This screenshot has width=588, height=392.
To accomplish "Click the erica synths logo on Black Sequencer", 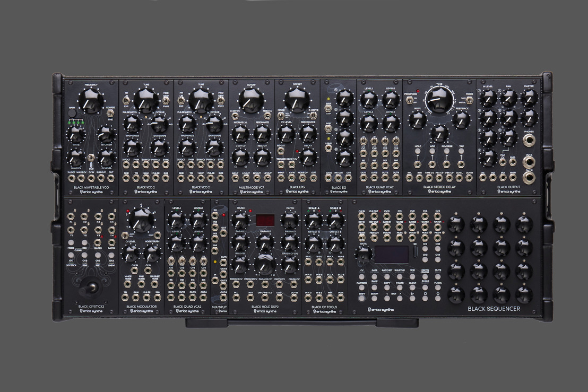I will (381, 310).
